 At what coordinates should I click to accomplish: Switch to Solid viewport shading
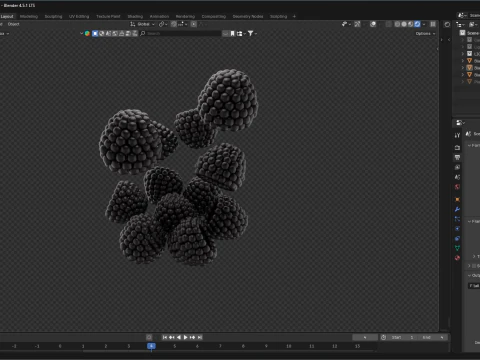point(404,24)
